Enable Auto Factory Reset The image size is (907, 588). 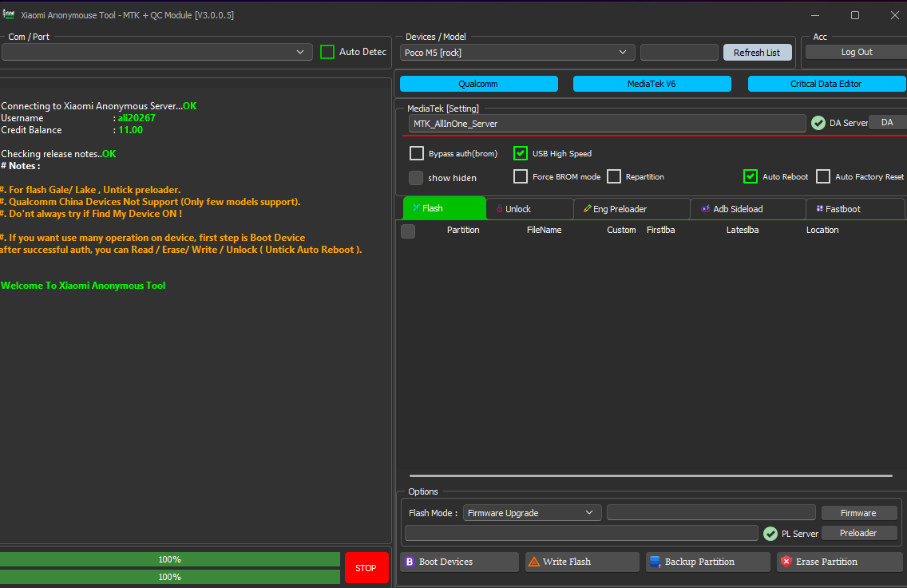click(x=823, y=176)
